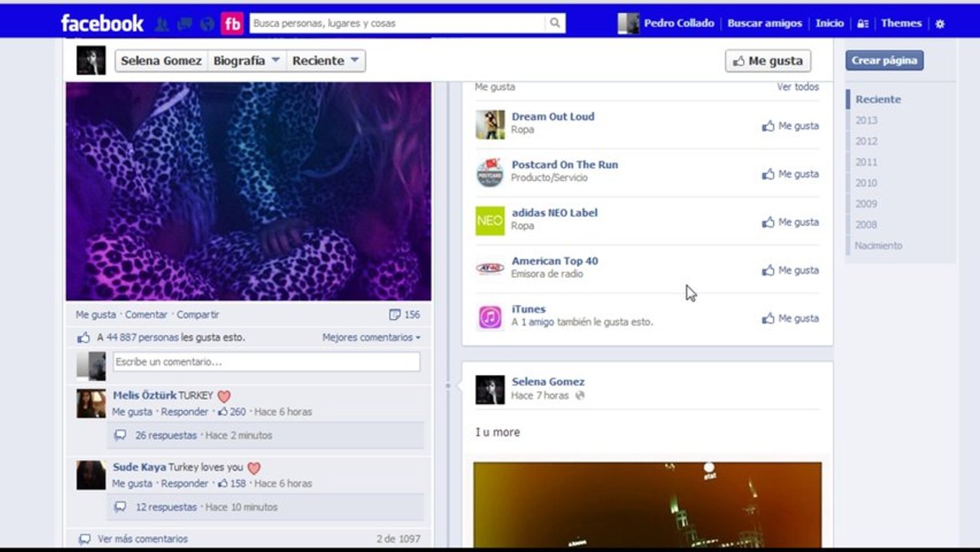This screenshot has height=552, width=980.
Task: Select 2013 in the timeline sidebar
Action: [x=867, y=120]
